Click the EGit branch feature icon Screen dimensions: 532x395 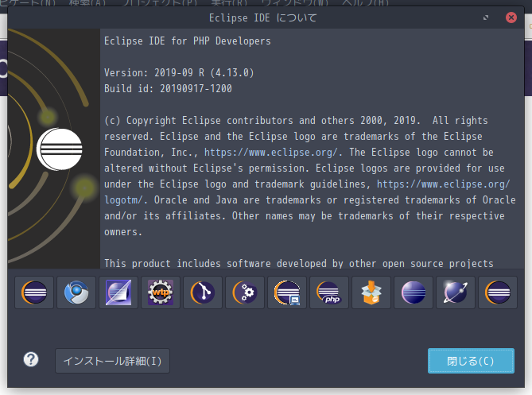(203, 292)
